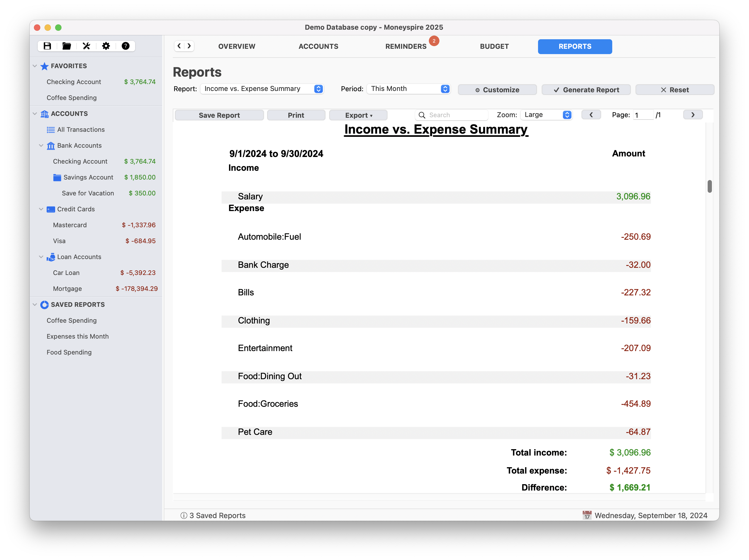
Task: Click the info icon beside Saved Reports count
Action: click(x=184, y=516)
